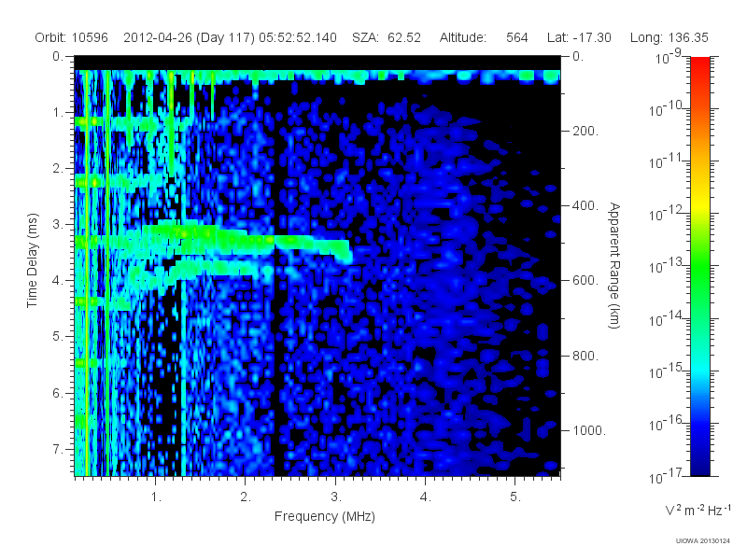Click the 'Orbit: 10596' header text
747x560 pixels.
pos(72,37)
